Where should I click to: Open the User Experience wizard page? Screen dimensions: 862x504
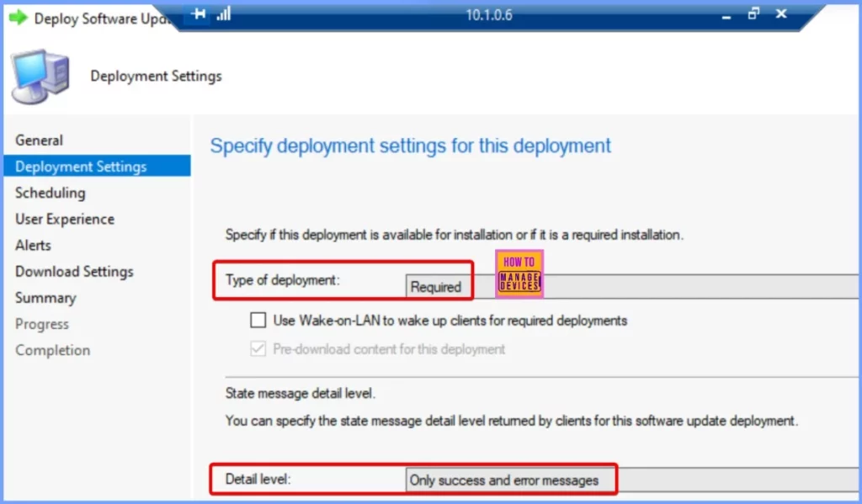[65, 220]
